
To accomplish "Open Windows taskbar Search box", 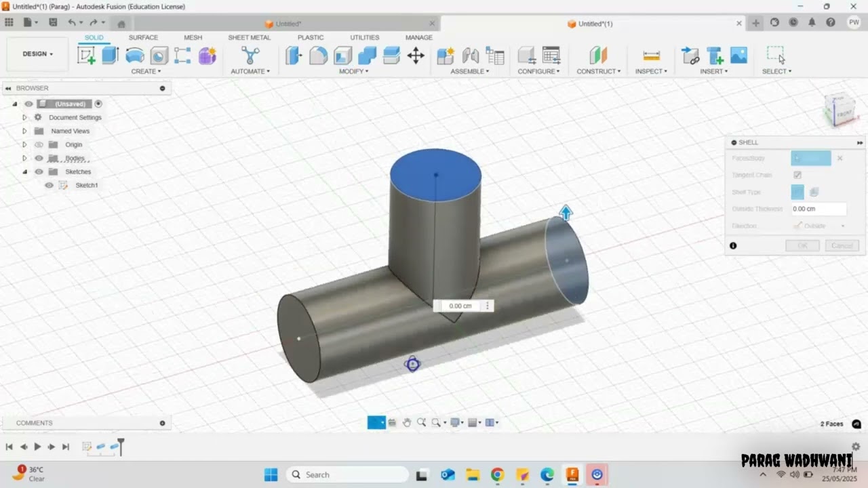I will [347, 474].
